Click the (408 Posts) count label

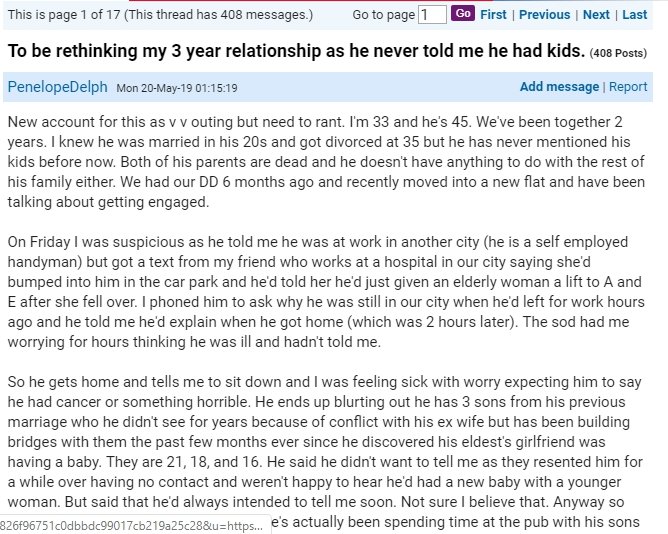[x=618, y=53]
